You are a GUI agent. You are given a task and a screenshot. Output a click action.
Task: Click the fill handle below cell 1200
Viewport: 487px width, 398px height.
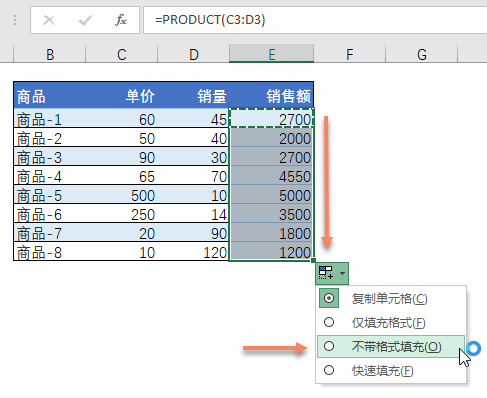(313, 260)
